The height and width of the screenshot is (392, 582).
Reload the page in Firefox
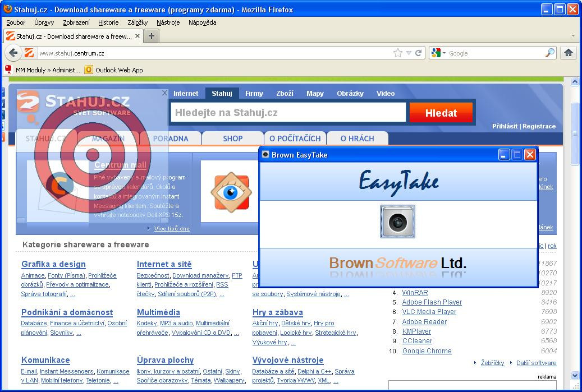pos(418,53)
